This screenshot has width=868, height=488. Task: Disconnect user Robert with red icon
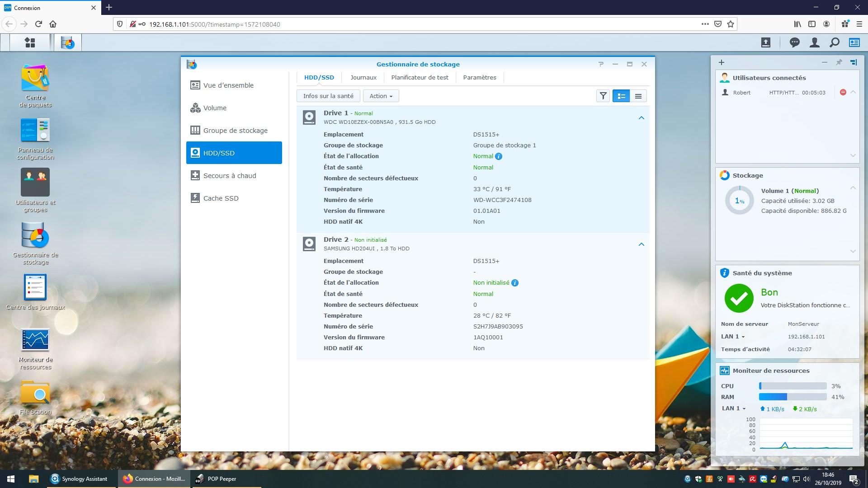click(843, 92)
